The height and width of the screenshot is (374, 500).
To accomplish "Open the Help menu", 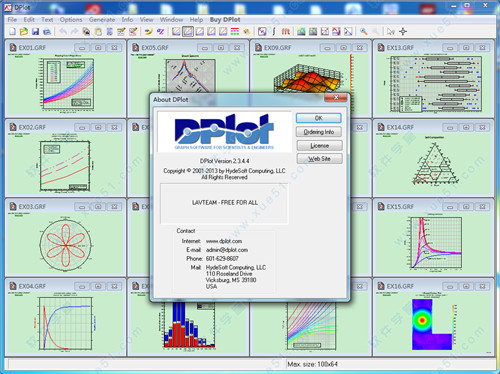I will click(196, 20).
